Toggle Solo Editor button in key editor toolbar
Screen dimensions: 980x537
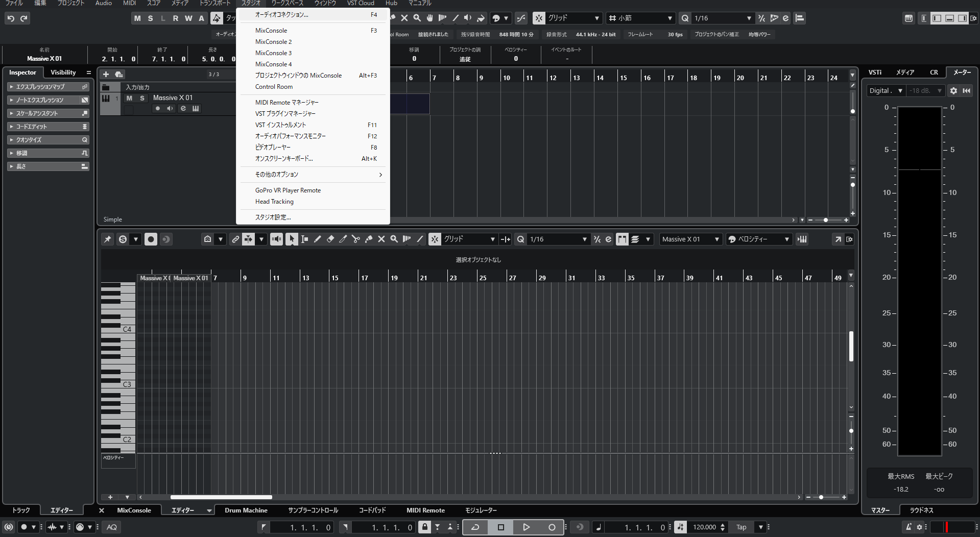click(x=123, y=239)
